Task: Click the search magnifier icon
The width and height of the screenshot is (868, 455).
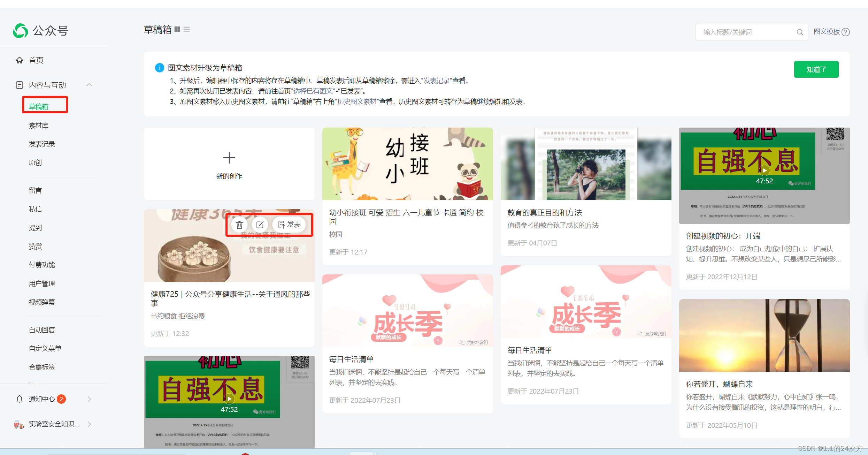Action: 800,32
